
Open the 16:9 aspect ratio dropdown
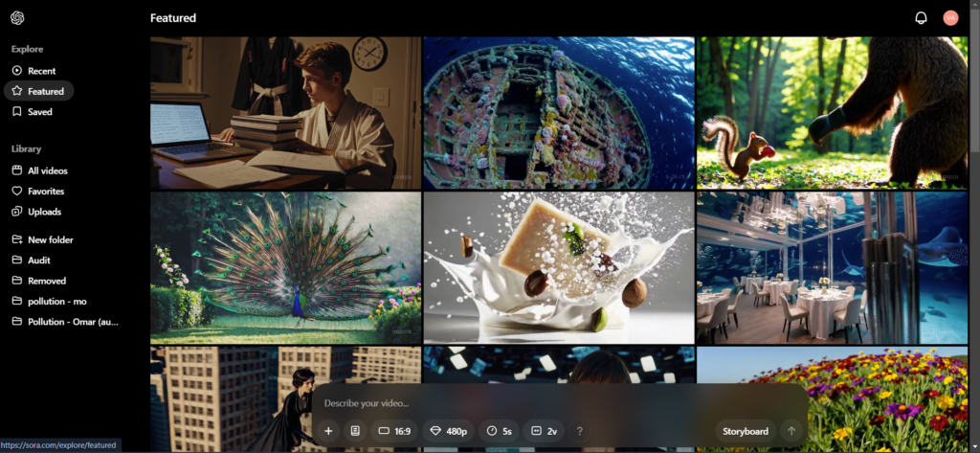point(395,431)
